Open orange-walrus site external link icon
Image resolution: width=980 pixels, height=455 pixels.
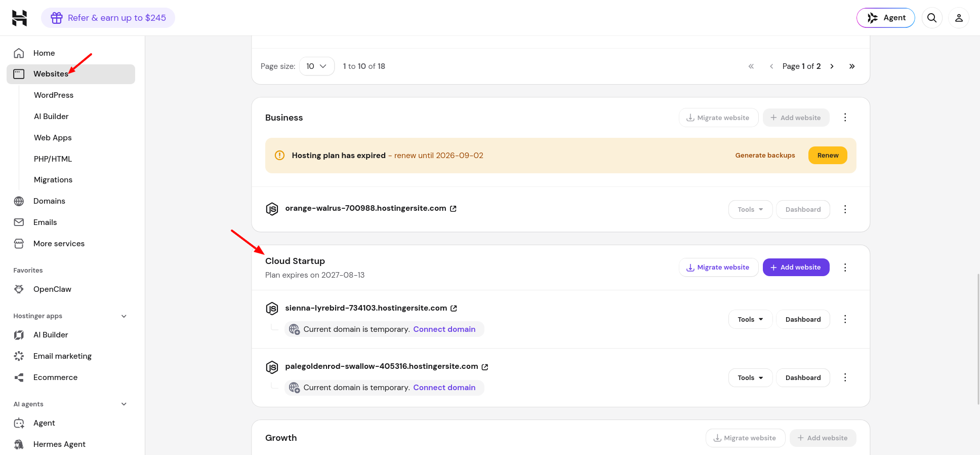[x=453, y=209]
